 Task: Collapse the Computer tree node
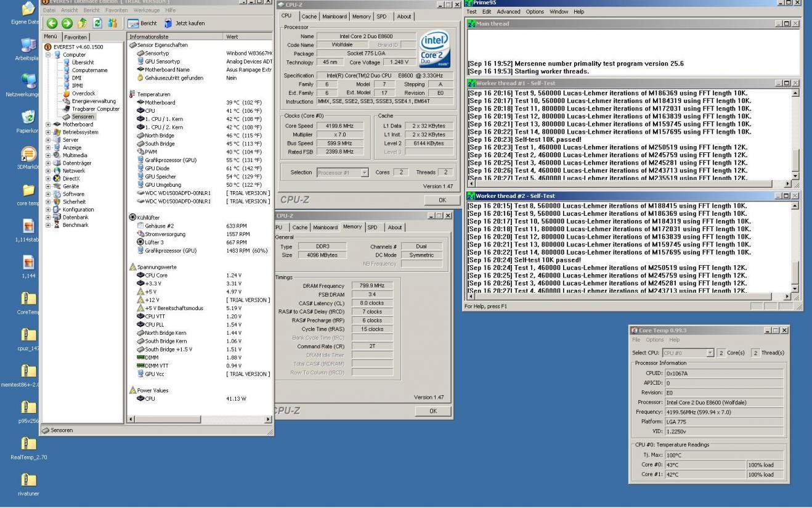click(x=49, y=55)
